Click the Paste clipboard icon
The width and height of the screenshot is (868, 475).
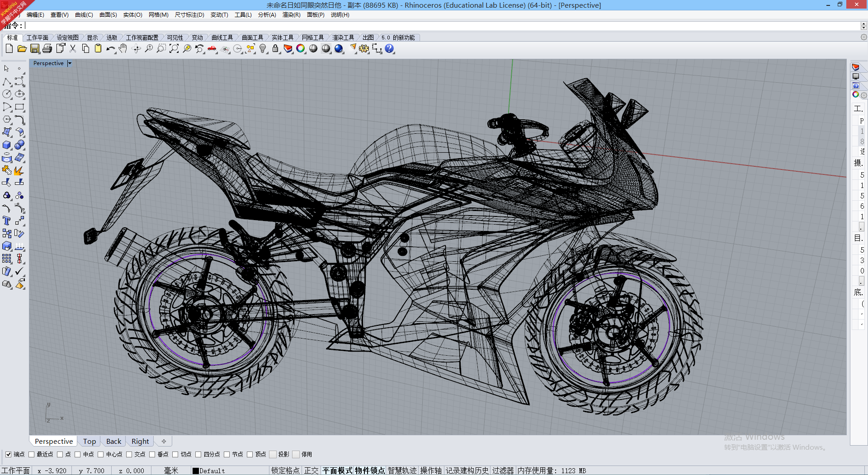click(x=98, y=48)
